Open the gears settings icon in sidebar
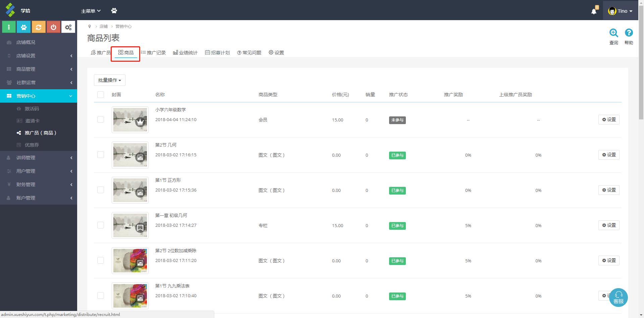This screenshot has width=644, height=318. pyautogui.click(x=68, y=27)
